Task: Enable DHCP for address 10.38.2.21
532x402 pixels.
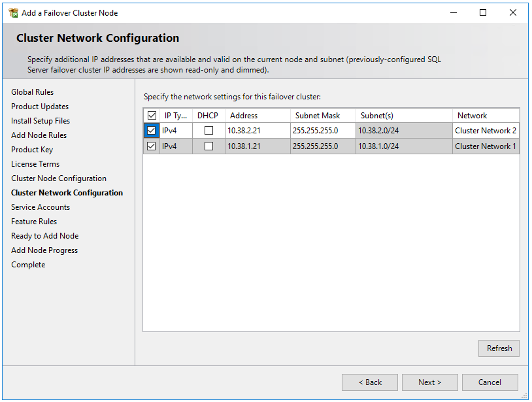Action: [209, 131]
